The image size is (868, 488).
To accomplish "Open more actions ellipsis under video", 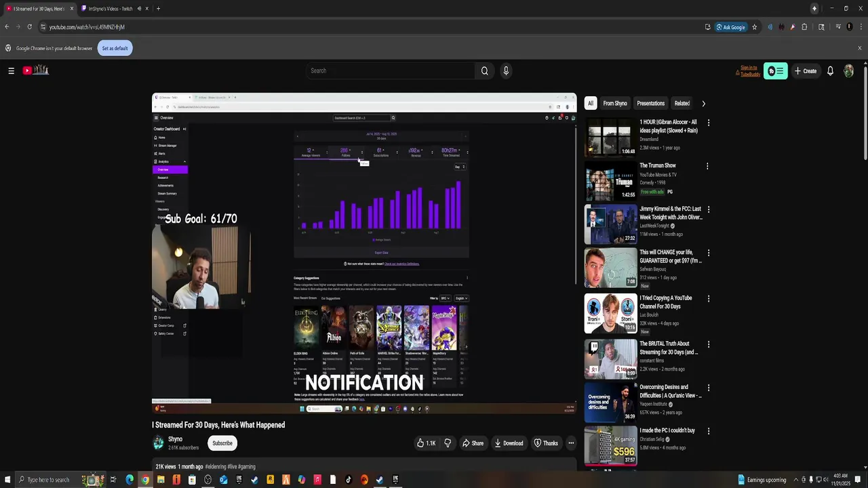I will tap(571, 443).
